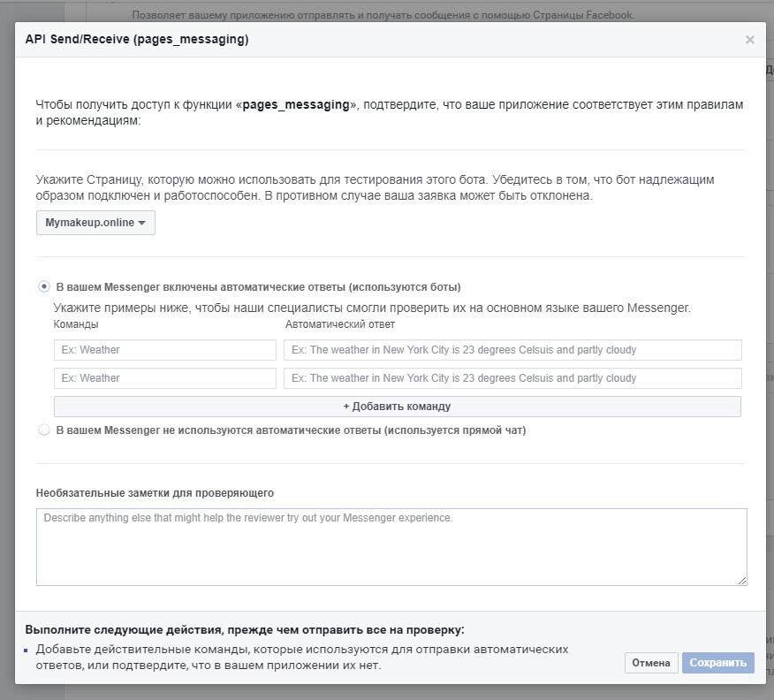The image size is (774, 700).
Task: Click the caret arrow beside Mymakeup.online
Action: [141, 224]
